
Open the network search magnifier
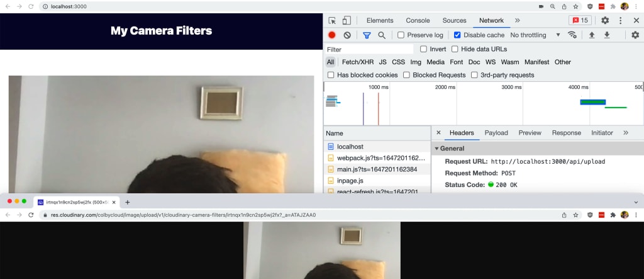[x=382, y=35]
